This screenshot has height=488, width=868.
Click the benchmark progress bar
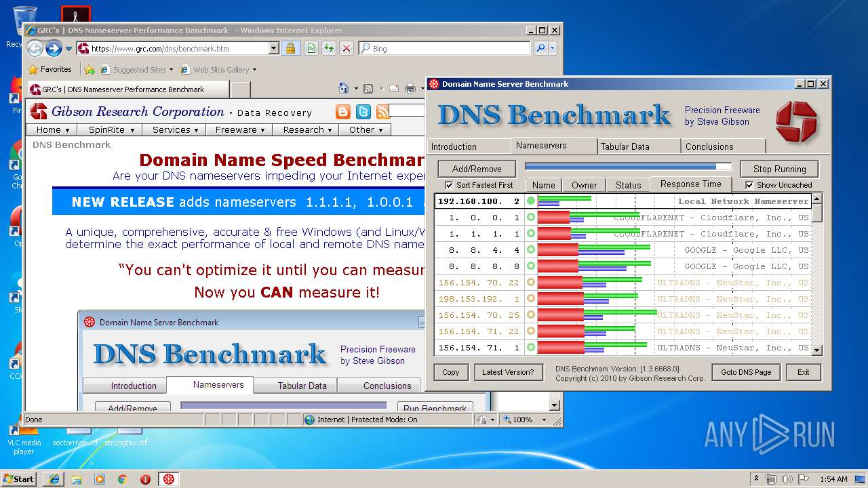click(x=628, y=167)
